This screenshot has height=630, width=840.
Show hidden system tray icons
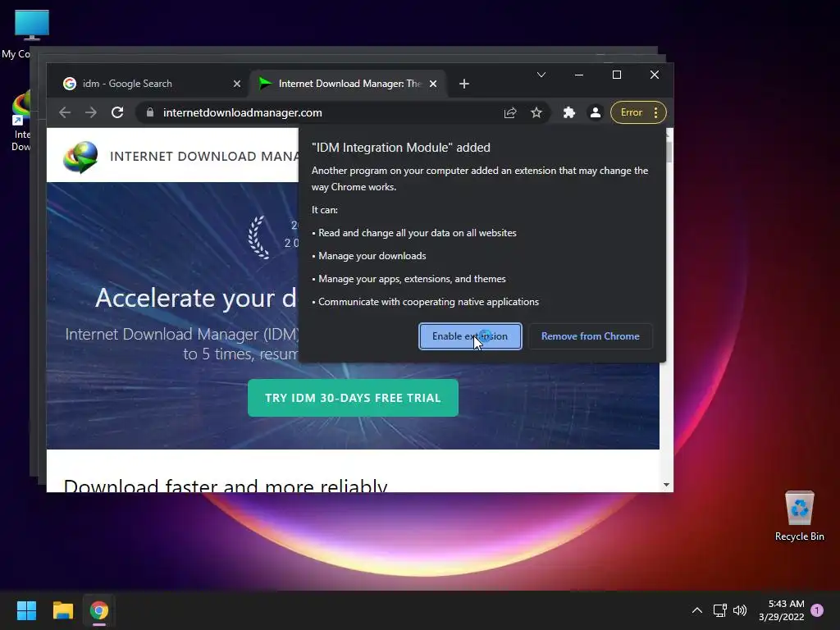pyautogui.click(x=697, y=610)
